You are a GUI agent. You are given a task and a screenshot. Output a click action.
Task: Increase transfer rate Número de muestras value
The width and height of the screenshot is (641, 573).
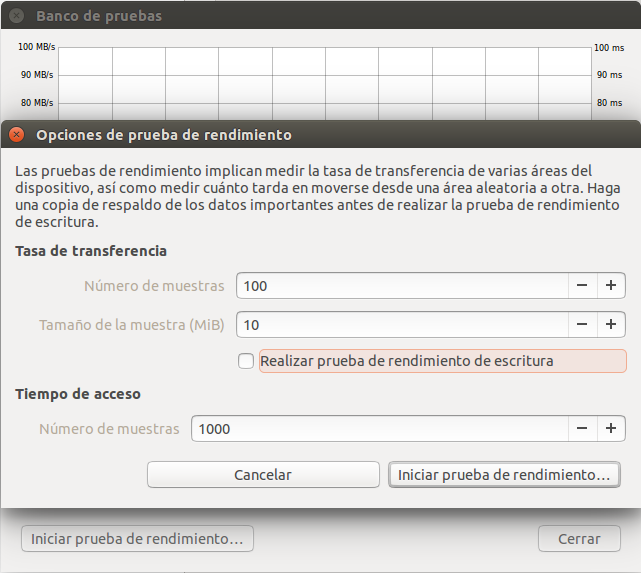pyautogui.click(x=610, y=286)
